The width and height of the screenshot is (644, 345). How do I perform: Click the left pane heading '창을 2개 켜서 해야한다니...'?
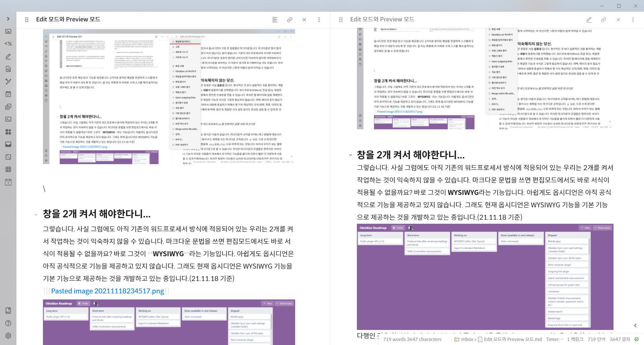(97, 214)
